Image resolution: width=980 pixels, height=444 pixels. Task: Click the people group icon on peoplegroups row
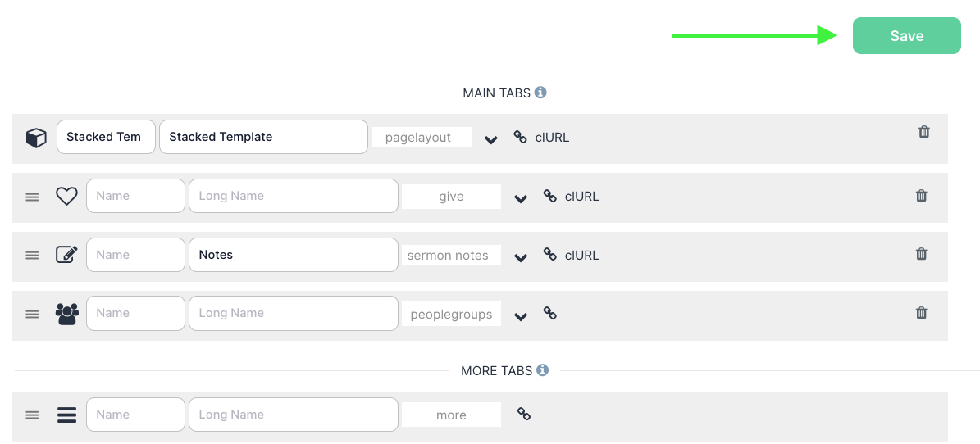pos(66,314)
